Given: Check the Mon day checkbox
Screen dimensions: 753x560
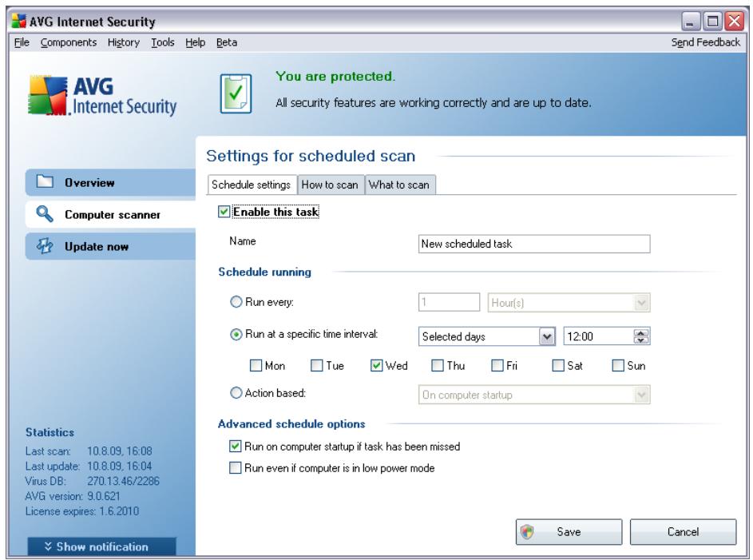Looking at the screenshot, I should coord(256,366).
